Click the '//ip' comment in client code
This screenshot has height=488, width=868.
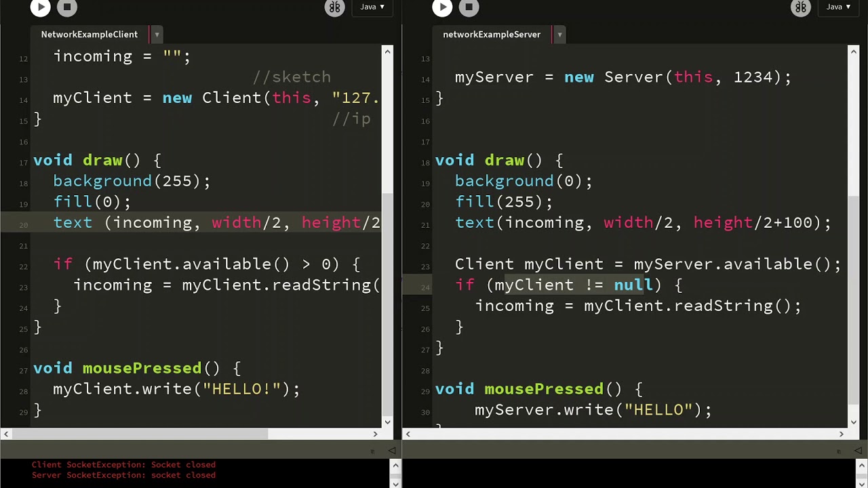pos(351,119)
